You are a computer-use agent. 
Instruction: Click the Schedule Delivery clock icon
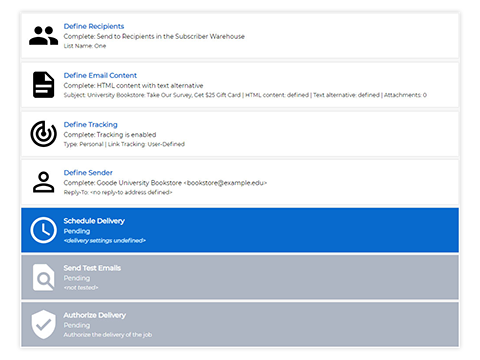coord(43,230)
